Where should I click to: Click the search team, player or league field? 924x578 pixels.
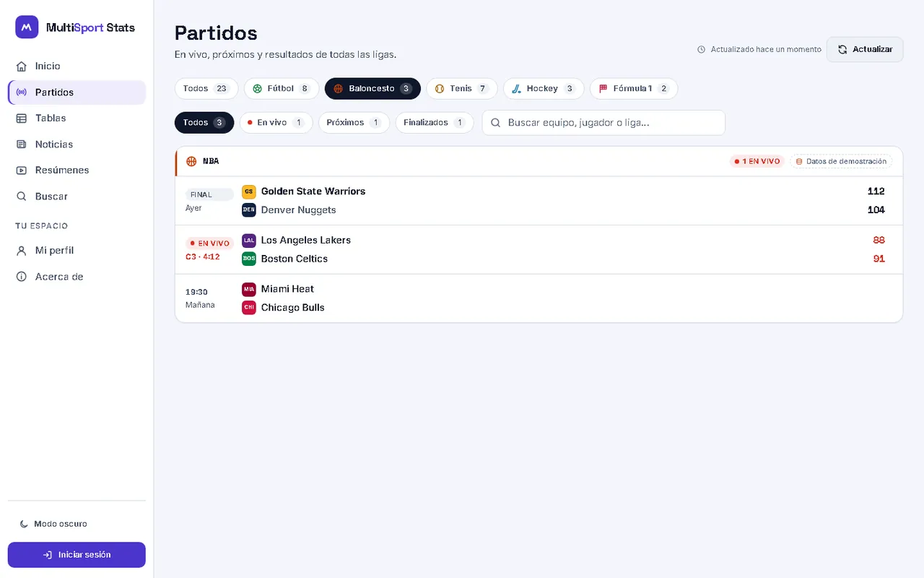point(603,122)
